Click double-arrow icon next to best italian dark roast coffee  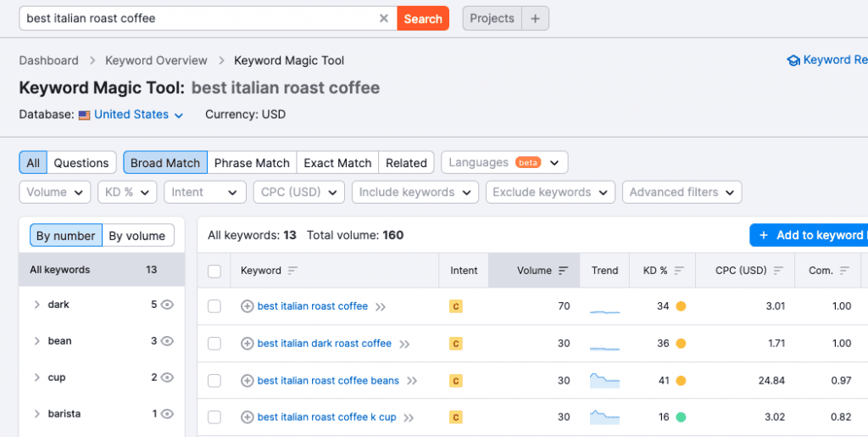point(404,344)
